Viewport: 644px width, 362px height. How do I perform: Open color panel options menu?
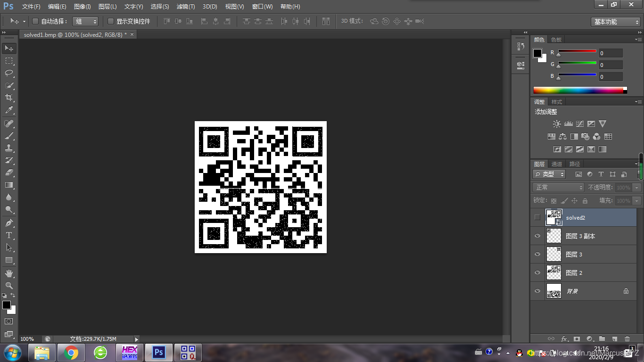tap(638, 40)
